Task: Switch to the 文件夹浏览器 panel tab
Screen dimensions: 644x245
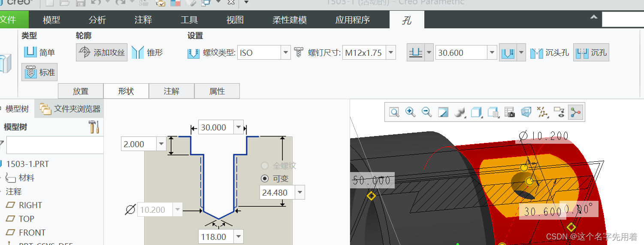Action: (x=70, y=109)
